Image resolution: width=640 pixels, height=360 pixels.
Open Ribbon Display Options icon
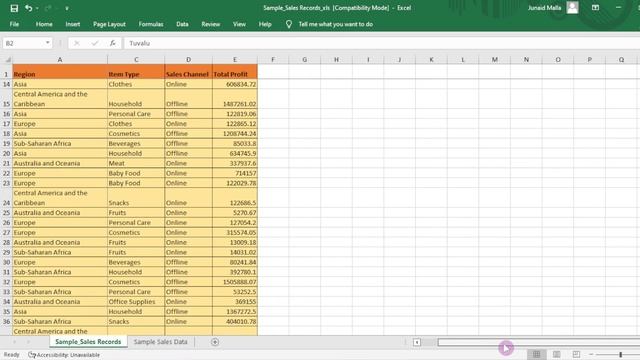(x=596, y=8)
